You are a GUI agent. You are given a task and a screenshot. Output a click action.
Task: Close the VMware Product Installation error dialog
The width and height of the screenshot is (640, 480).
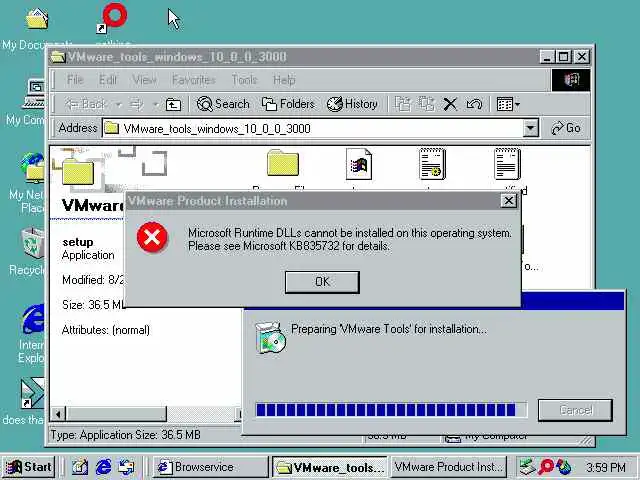[509, 200]
